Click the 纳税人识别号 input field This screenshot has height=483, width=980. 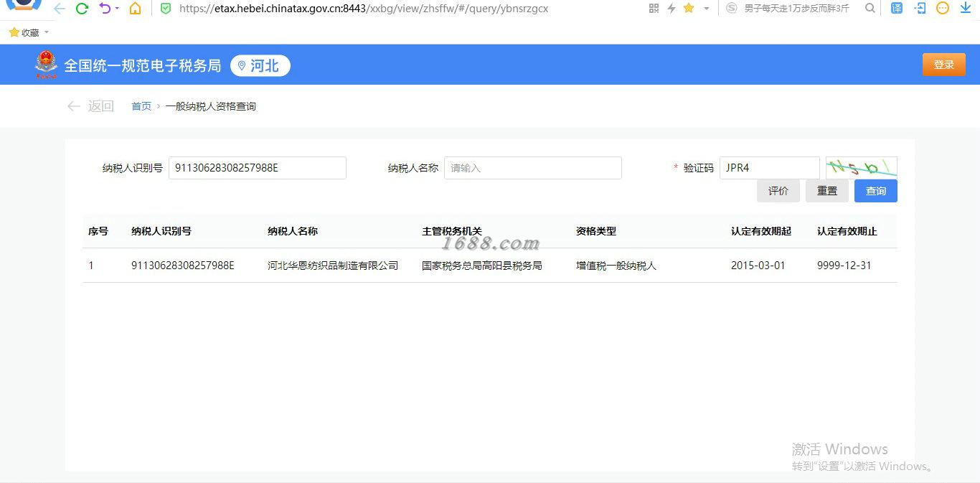tap(258, 168)
